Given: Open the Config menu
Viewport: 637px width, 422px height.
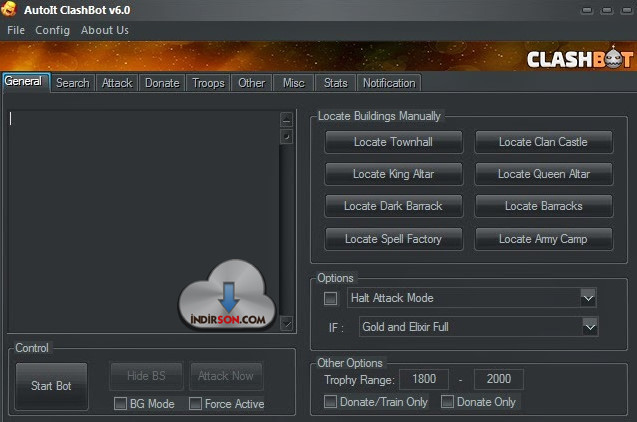Looking at the screenshot, I should click(52, 30).
